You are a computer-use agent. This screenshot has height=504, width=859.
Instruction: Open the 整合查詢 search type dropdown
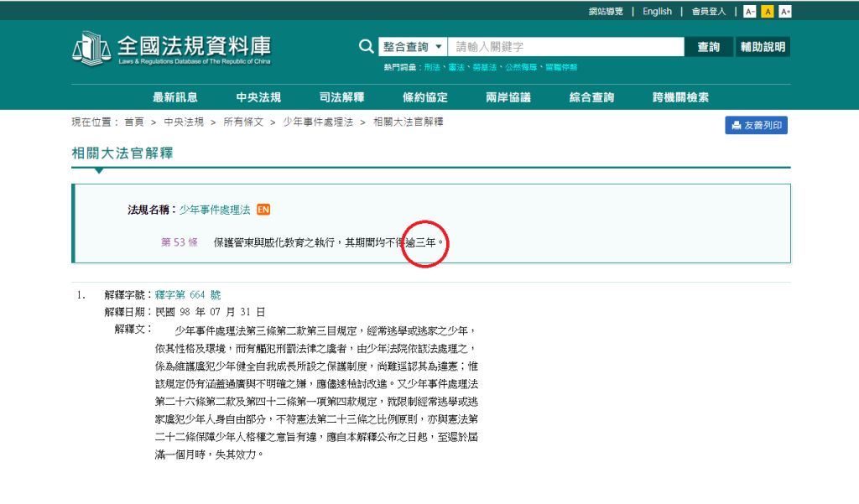pyautogui.click(x=413, y=47)
